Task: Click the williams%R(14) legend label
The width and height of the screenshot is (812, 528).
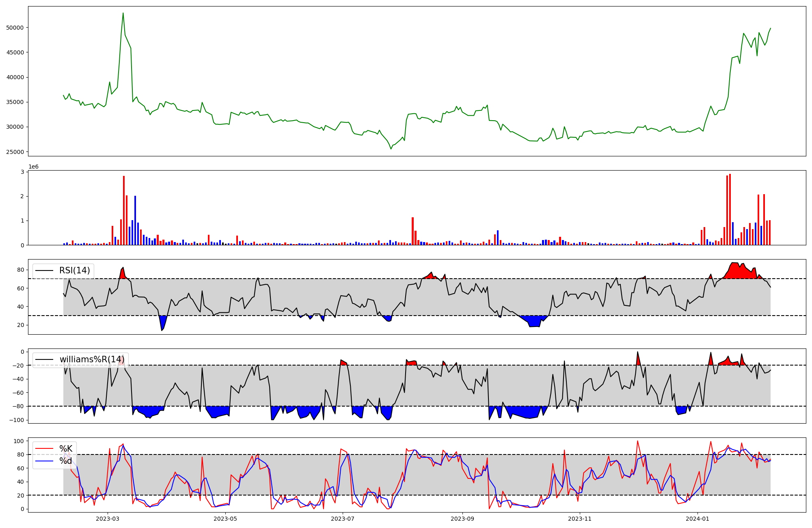Action: 92,359
